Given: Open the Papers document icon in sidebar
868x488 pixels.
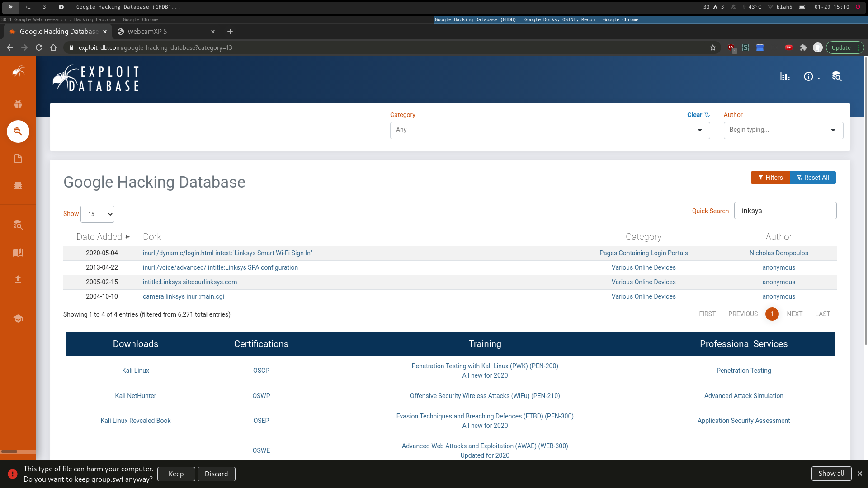Looking at the screenshot, I should click(18, 159).
